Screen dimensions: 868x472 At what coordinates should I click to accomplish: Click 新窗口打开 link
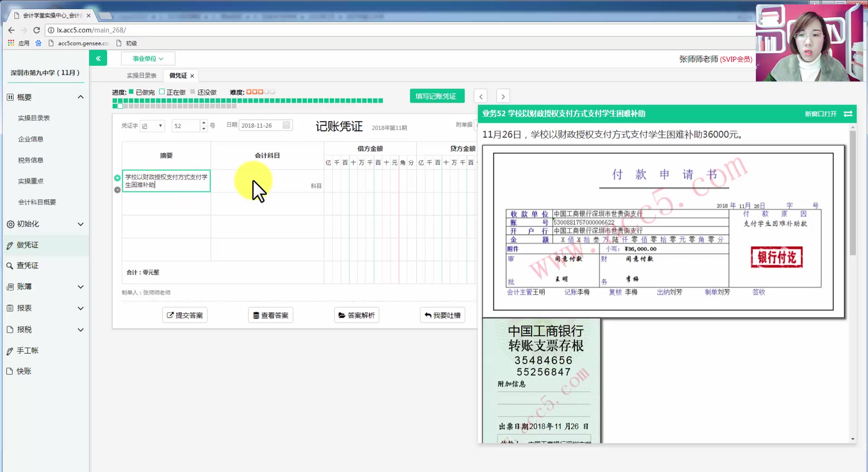pos(820,114)
